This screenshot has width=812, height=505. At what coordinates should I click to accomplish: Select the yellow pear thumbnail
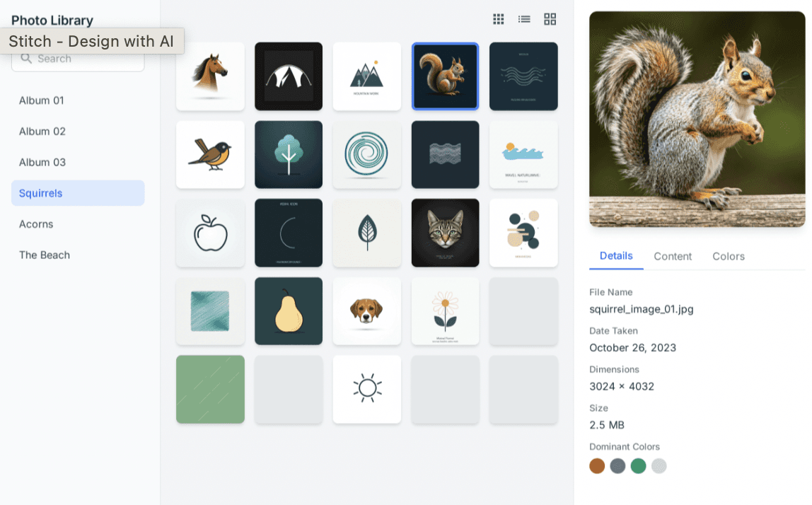coord(289,310)
